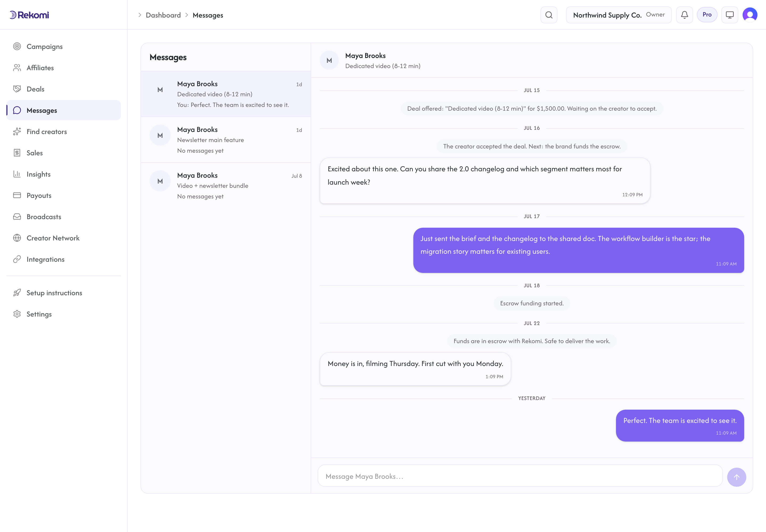Screen dimensions: 766x532
Task: Open Broadcasts from sidebar
Action: tap(63, 217)
